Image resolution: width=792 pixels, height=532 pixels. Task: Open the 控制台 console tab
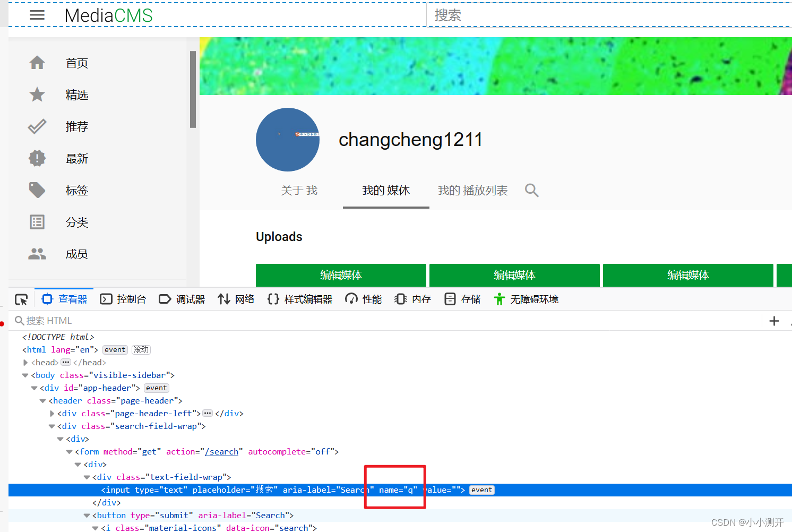pyautogui.click(x=123, y=299)
